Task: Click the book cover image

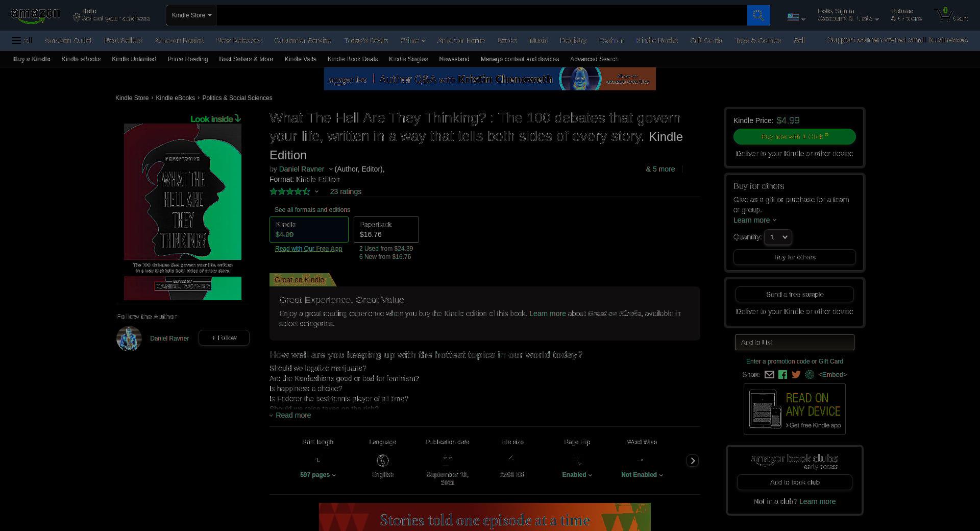Action: [x=183, y=212]
